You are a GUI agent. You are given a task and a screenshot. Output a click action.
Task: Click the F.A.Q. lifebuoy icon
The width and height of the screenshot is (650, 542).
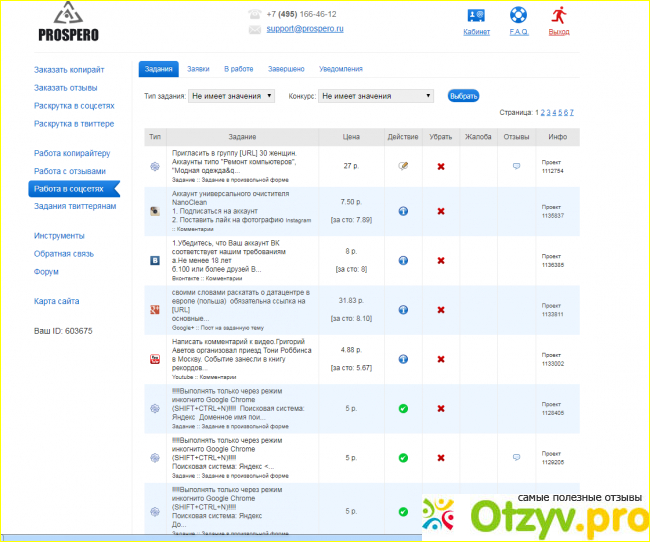517,16
